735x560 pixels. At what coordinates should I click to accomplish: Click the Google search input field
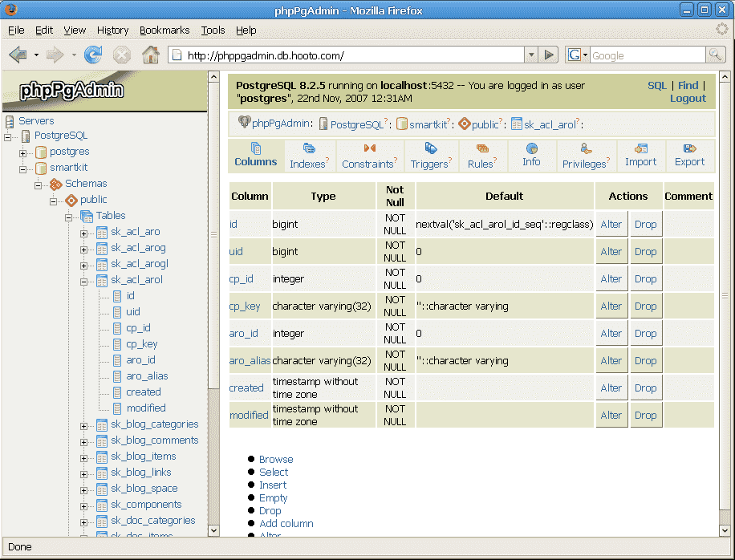click(648, 55)
